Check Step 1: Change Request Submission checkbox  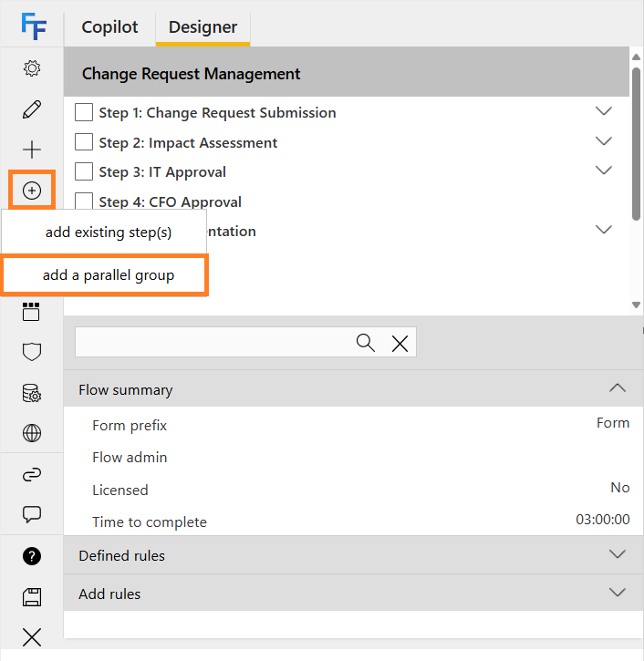84,112
